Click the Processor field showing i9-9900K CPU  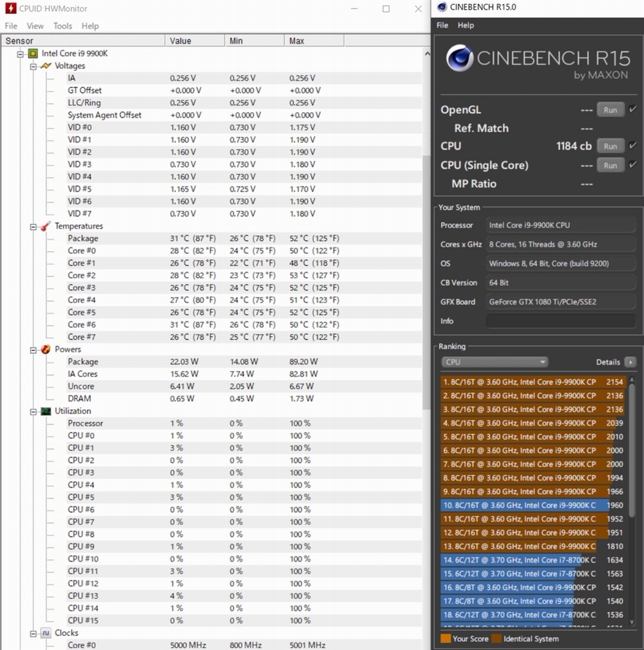tap(560, 225)
